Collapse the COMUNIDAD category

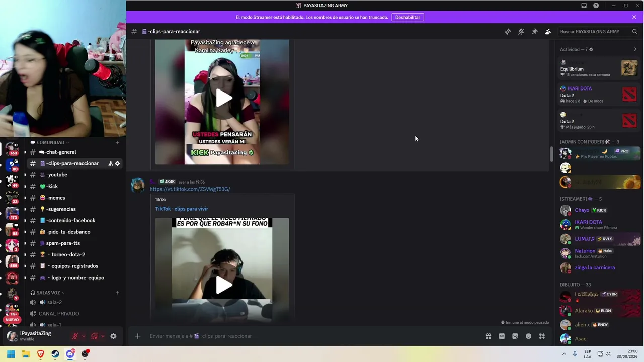pyautogui.click(x=50, y=142)
